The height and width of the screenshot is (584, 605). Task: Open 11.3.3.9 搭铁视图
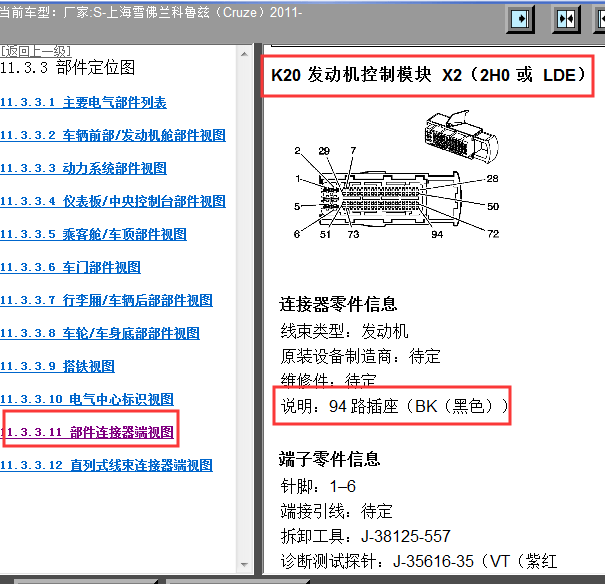click(57, 366)
